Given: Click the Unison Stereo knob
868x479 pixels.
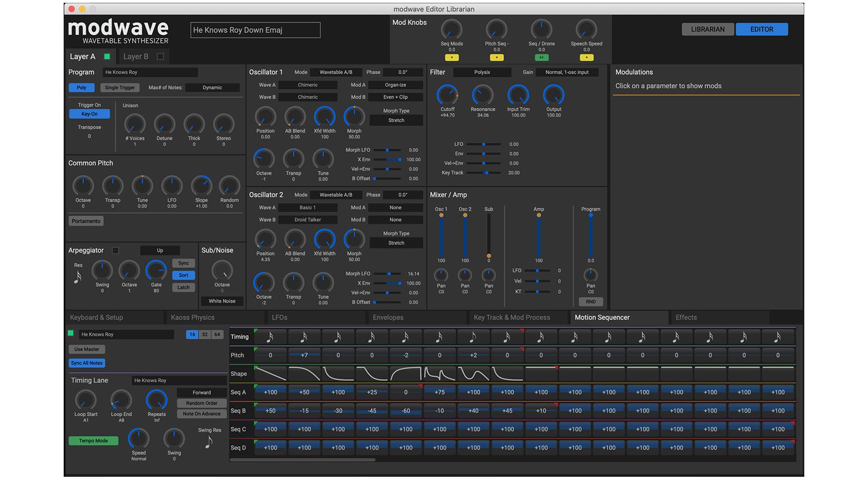Looking at the screenshot, I should click(224, 124).
